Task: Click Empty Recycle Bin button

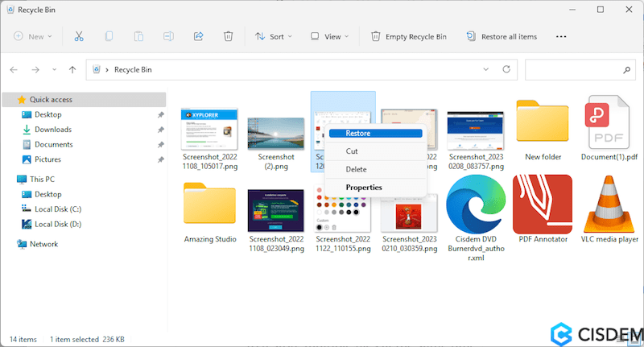Action: [x=409, y=36]
